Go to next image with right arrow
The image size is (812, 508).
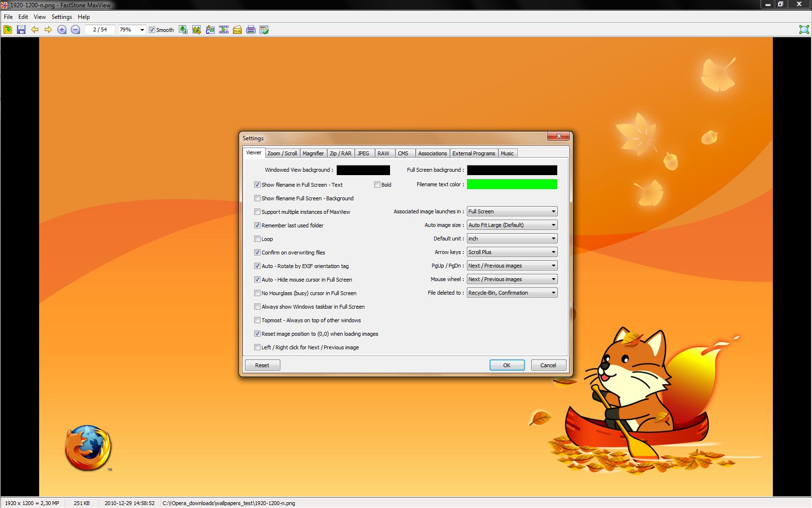pyautogui.click(x=48, y=30)
